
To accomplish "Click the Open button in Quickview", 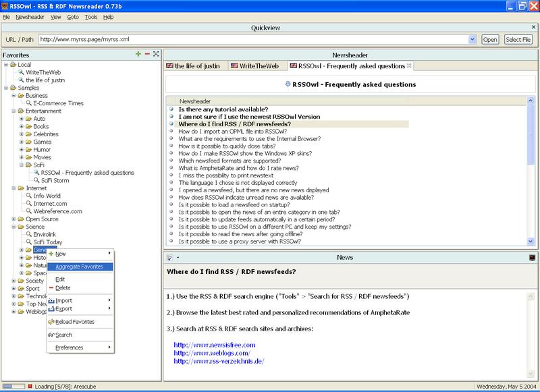I will click(490, 40).
